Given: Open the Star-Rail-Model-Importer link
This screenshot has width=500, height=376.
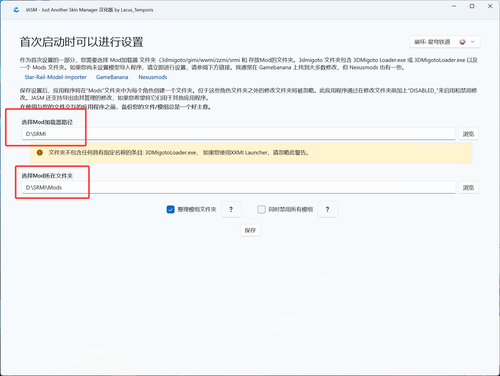Looking at the screenshot, I should (55, 77).
